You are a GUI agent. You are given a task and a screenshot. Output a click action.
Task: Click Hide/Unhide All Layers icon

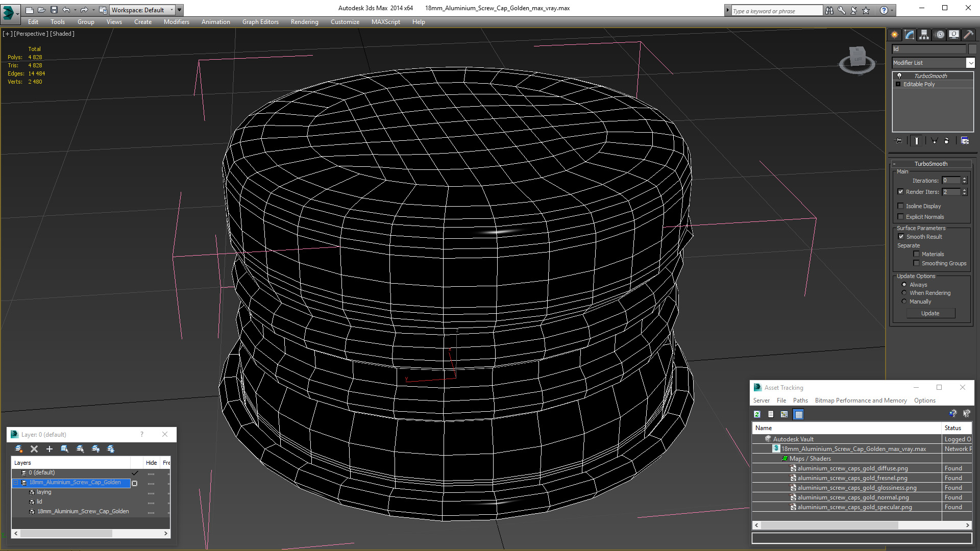pos(95,449)
